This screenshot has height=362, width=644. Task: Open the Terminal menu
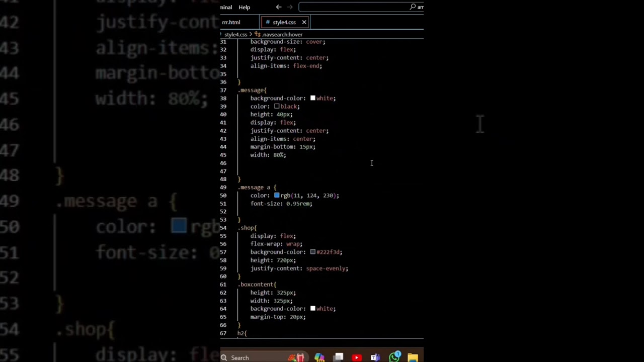pyautogui.click(x=226, y=8)
